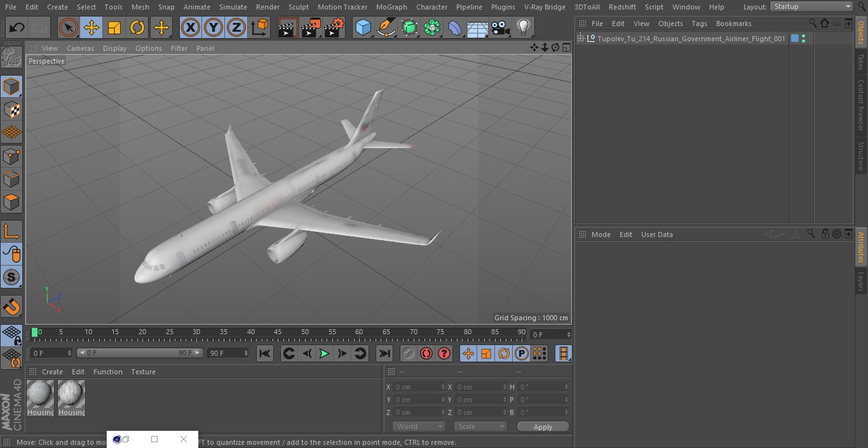Add a Light object
Screen dimensions: 868x448
tap(524, 27)
